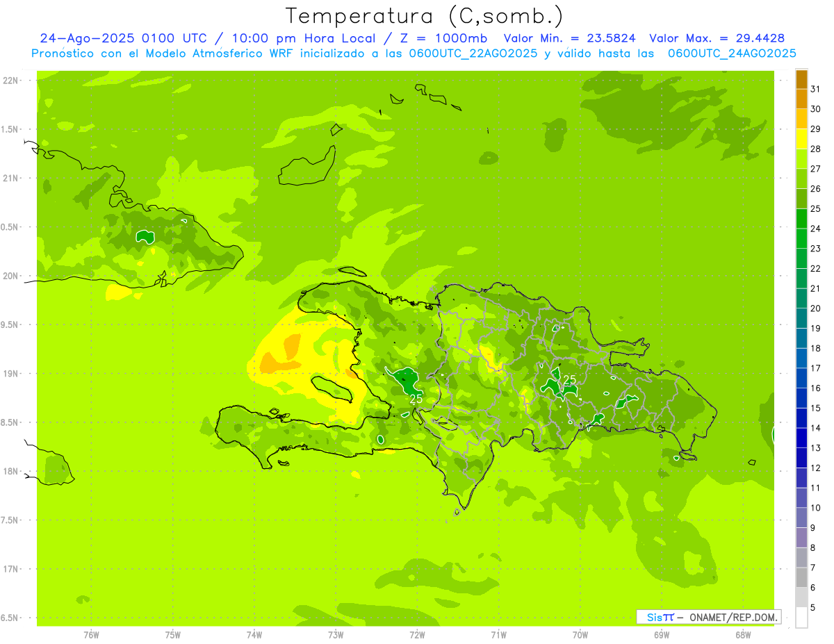Select the purple swatch between 9 and 10
This screenshot has width=834, height=644.
(x=801, y=518)
